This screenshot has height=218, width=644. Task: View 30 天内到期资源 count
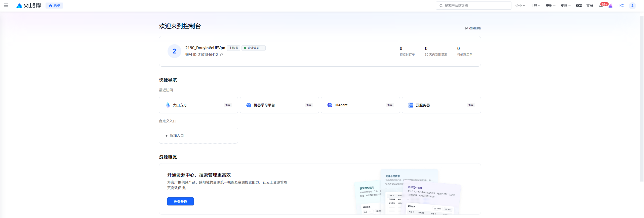click(x=436, y=51)
